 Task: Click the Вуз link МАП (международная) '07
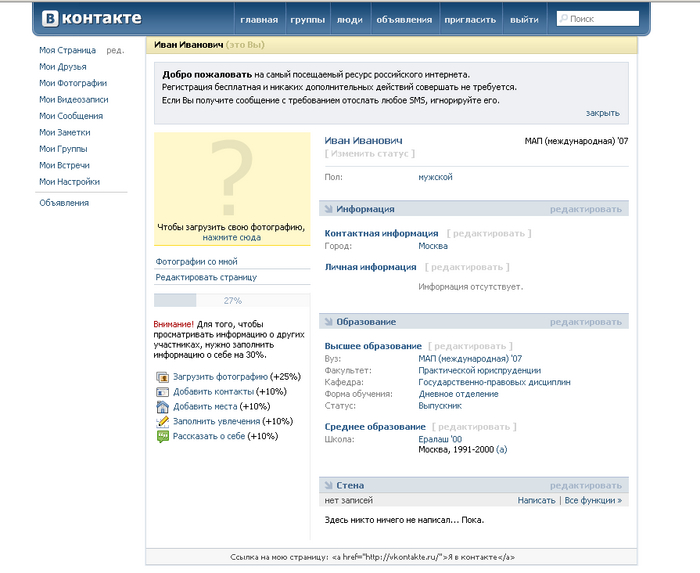470,359
